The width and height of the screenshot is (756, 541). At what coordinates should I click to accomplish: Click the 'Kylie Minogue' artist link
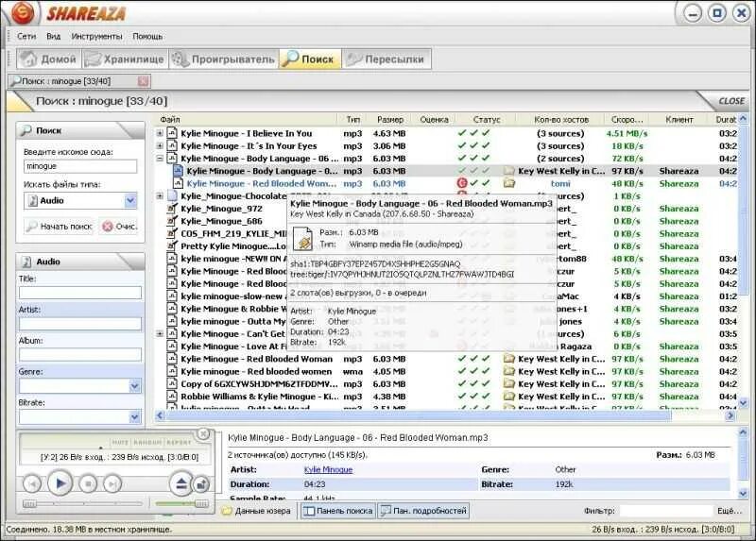click(x=328, y=469)
